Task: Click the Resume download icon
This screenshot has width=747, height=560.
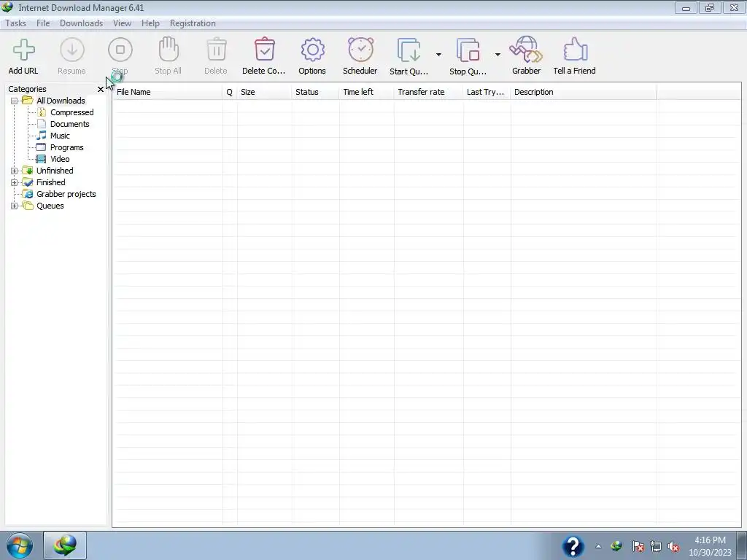Action: pos(72,50)
